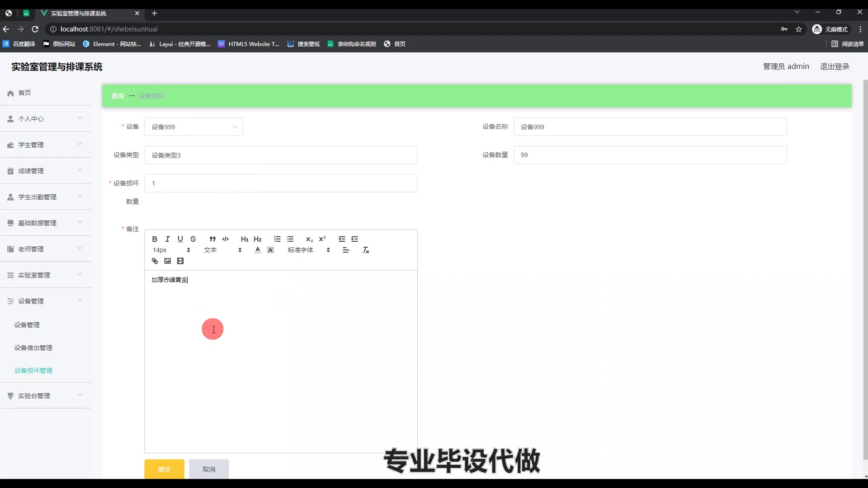
Task: Open 百度翻译 bookmark
Action: click(x=19, y=44)
